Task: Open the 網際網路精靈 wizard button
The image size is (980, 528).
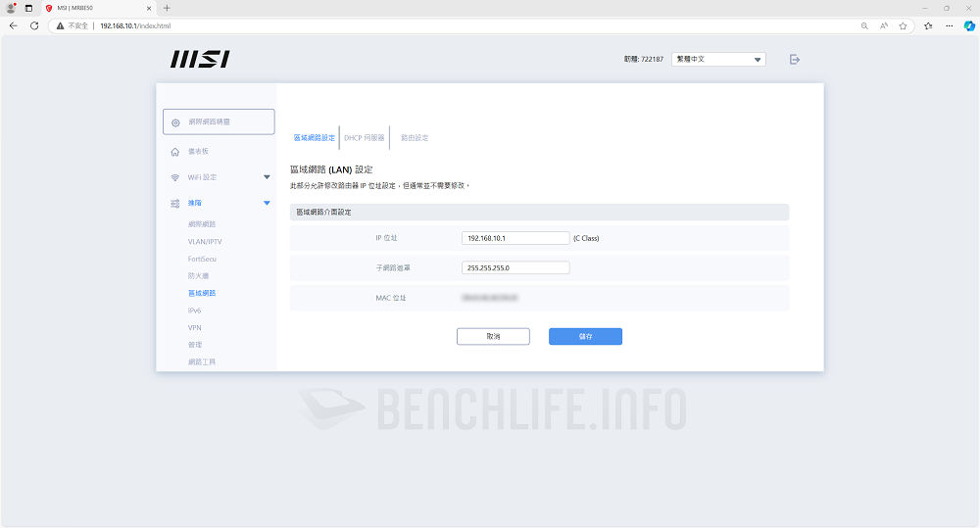Action: click(219, 121)
